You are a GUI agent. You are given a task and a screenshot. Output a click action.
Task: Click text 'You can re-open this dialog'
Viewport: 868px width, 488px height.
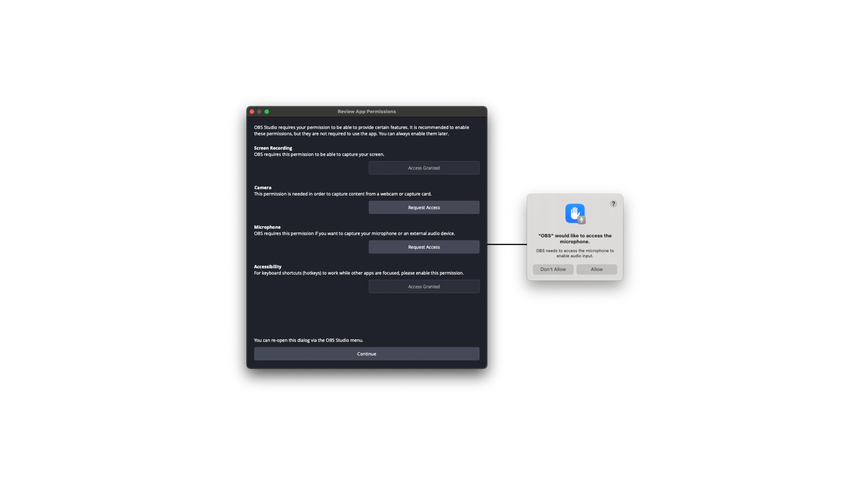pos(309,340)
